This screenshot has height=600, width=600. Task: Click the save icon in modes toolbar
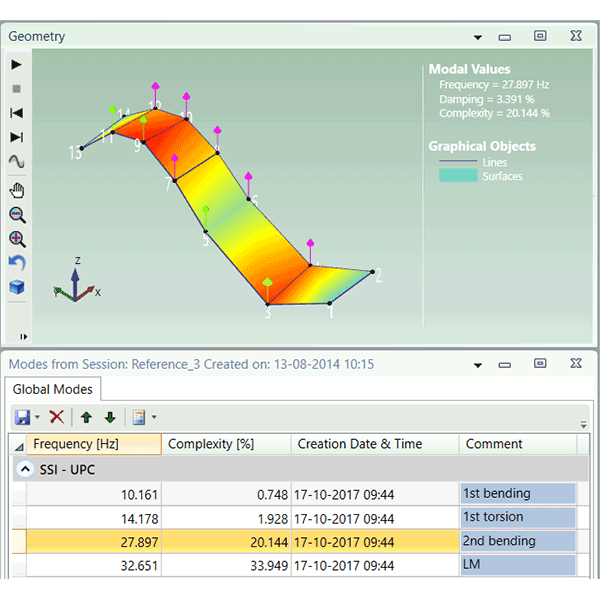[x=22, y=417]
